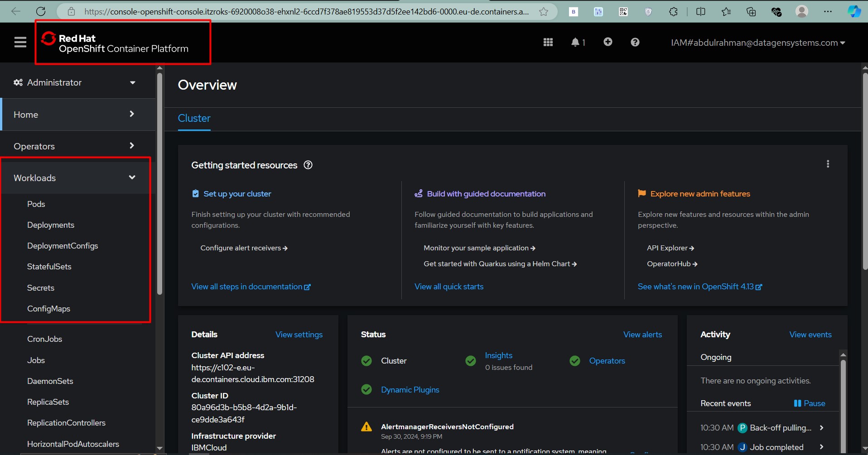Open Pods in the Workloads menu
This screenshot has height=455, width=868.
click(x=36, y=204)
